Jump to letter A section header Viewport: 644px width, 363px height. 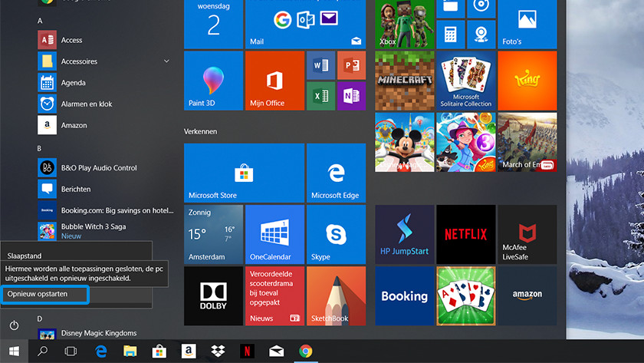(40, 21)
